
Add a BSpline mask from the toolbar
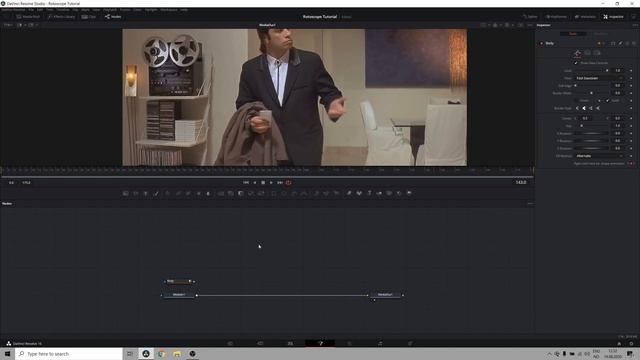pyautogui.click(x=304, y=193)
